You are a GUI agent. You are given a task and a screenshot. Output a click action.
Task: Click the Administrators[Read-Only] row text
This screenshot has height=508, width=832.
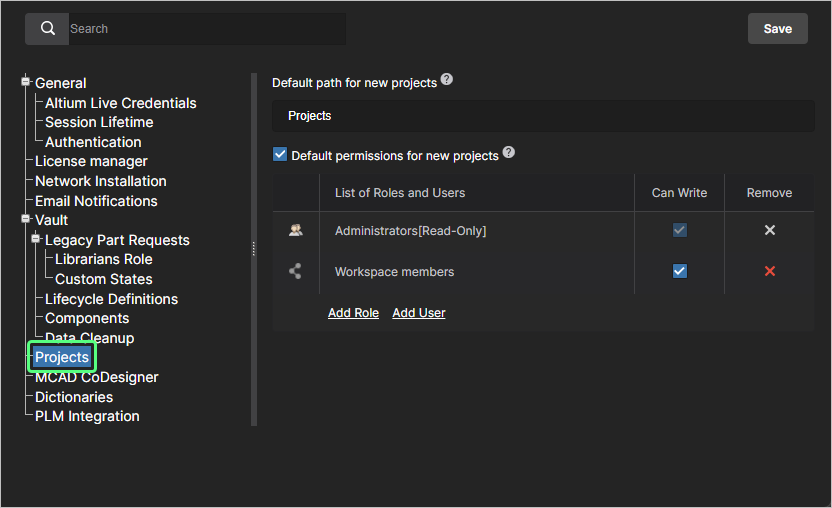410,231
